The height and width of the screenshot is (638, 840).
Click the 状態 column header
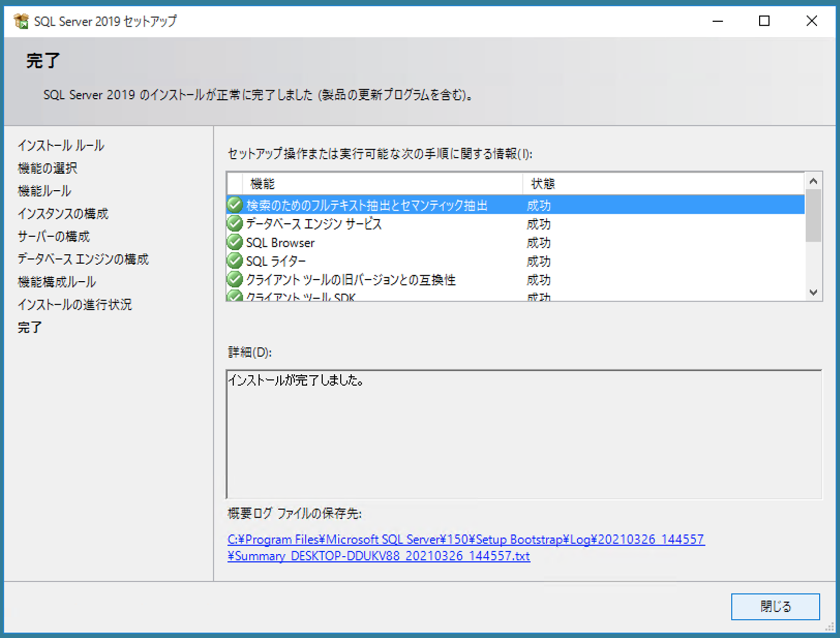[664, 184]
